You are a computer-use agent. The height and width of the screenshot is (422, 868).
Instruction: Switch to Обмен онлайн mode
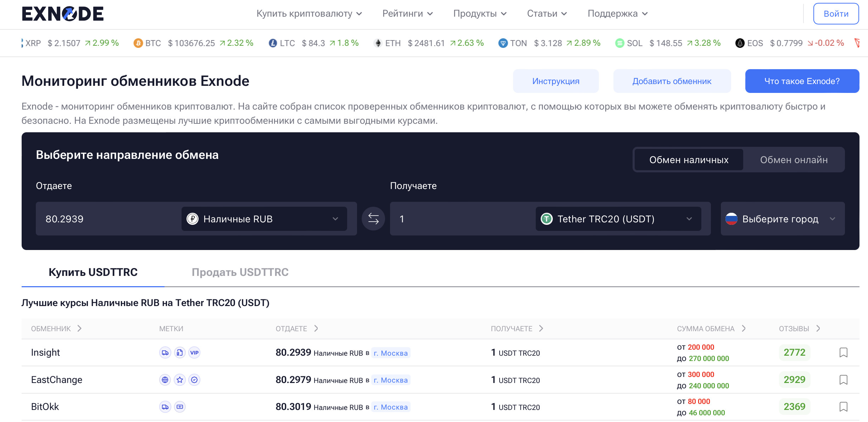point(794,160)
